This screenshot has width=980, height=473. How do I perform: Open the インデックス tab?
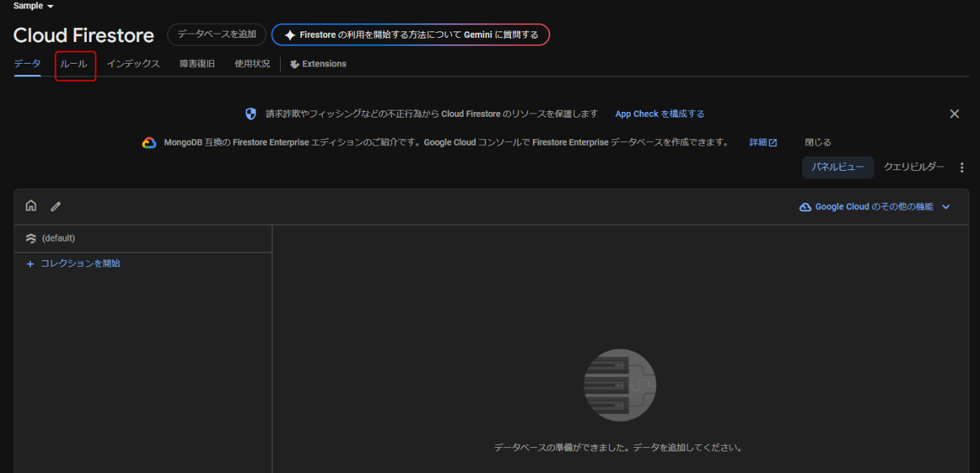(x=133, y=64)
